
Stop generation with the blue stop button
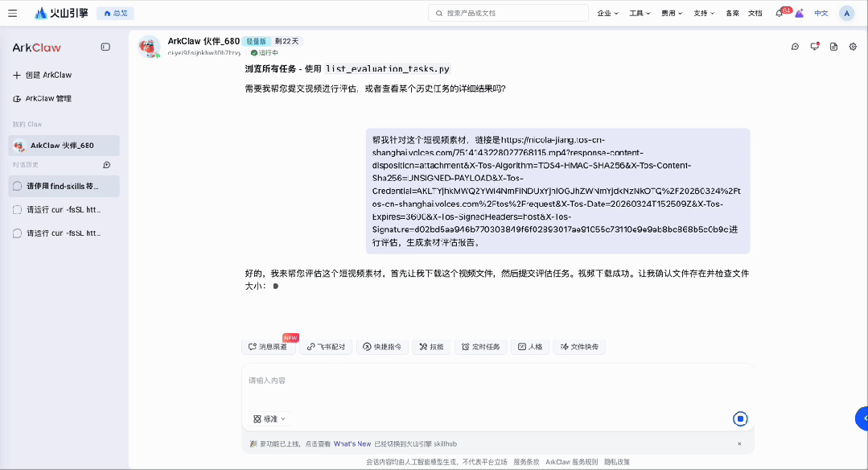740,419
